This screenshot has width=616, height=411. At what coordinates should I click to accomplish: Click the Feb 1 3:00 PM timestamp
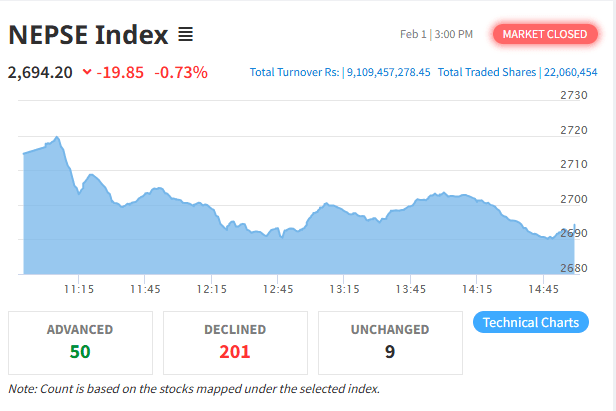(435, 35)
